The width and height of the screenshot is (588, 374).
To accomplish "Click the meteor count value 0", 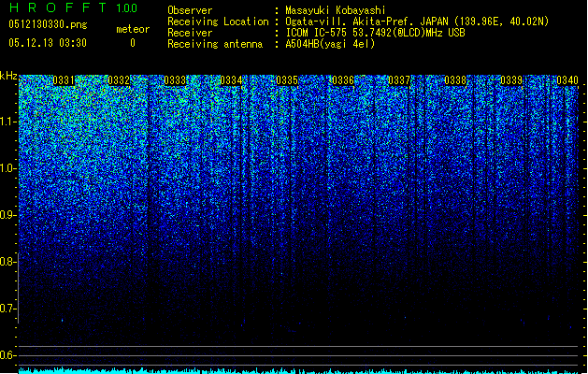I will click(133, 43).
